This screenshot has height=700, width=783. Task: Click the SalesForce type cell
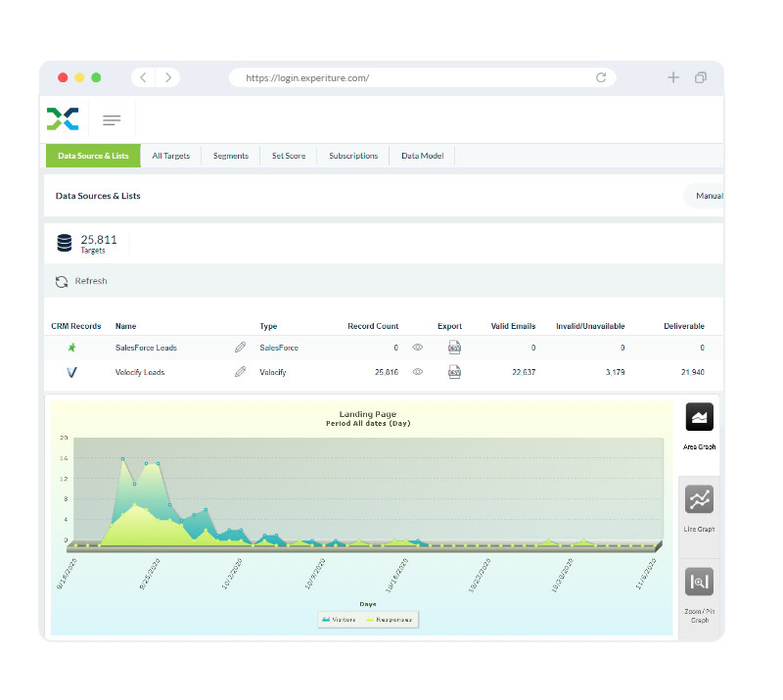279,348
